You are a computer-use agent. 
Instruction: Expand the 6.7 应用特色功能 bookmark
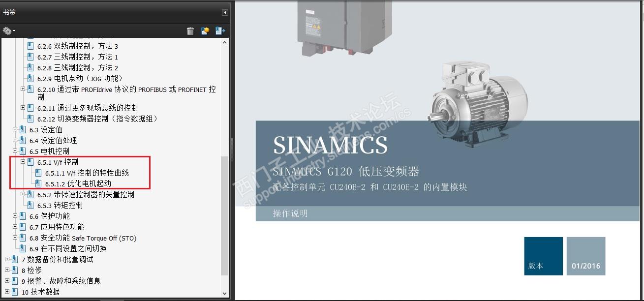tap(15, 226)
